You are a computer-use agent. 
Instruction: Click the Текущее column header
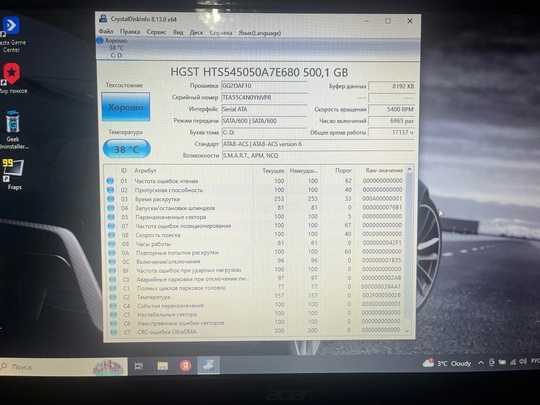273,170
